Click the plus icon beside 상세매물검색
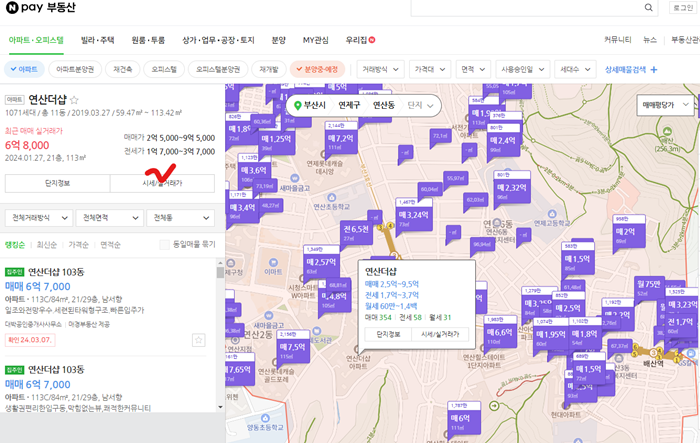The image size is (700, 443). [x=654, y=70]
